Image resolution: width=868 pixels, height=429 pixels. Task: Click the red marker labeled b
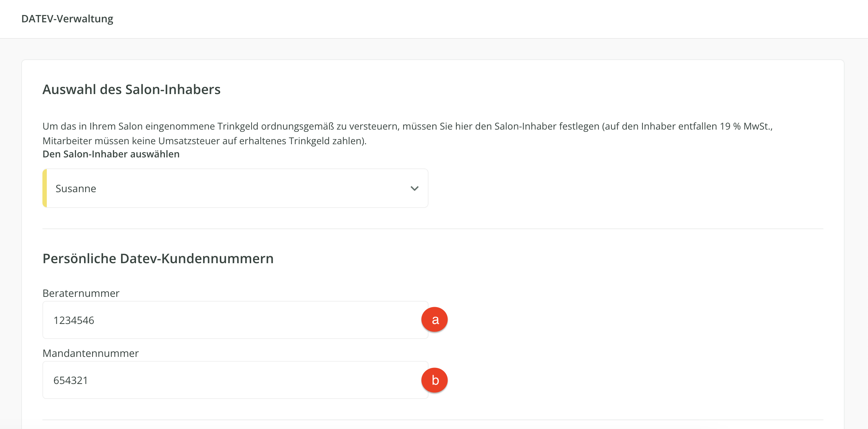pyautogui.click(x=434, y=380)
